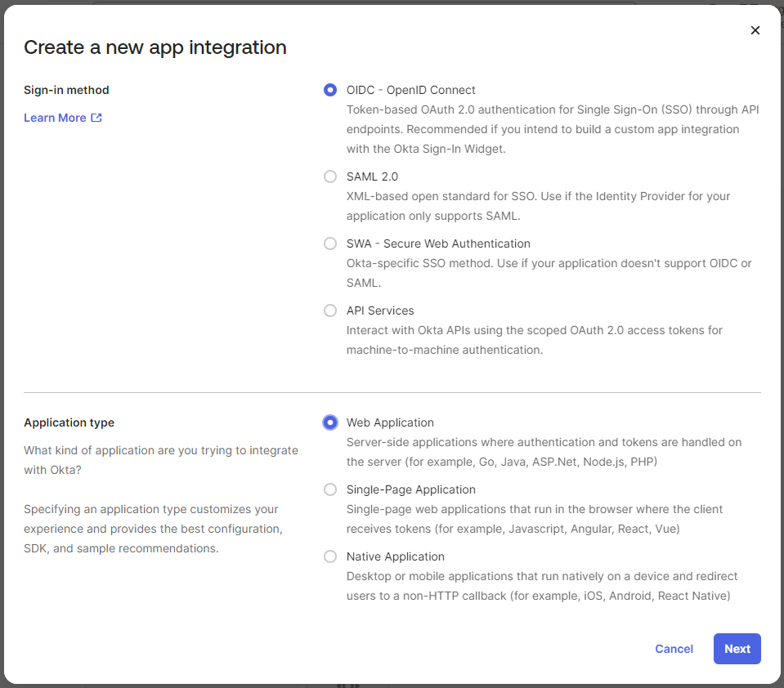Viewport: 784px width, 688px height.
Task: Select Web Application as application type
Action: pyautogui.click(x=330, y=422)
